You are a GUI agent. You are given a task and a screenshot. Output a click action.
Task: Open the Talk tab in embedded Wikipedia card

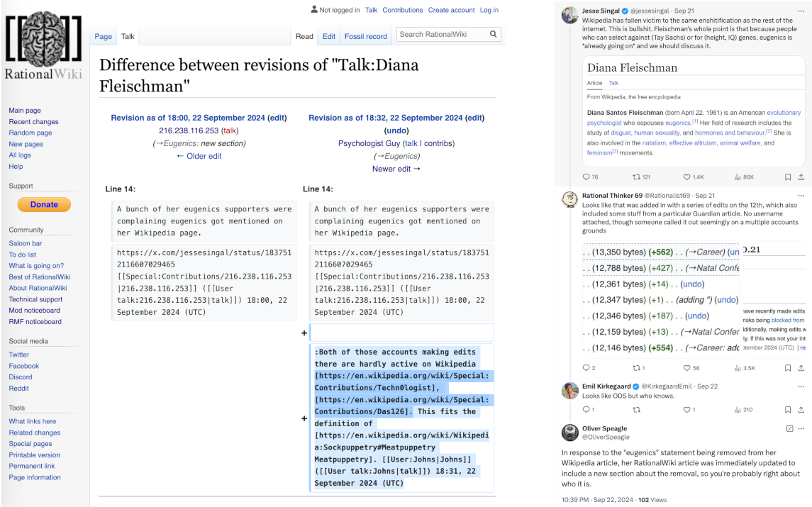pyautogui.click(x=613, y=83)
